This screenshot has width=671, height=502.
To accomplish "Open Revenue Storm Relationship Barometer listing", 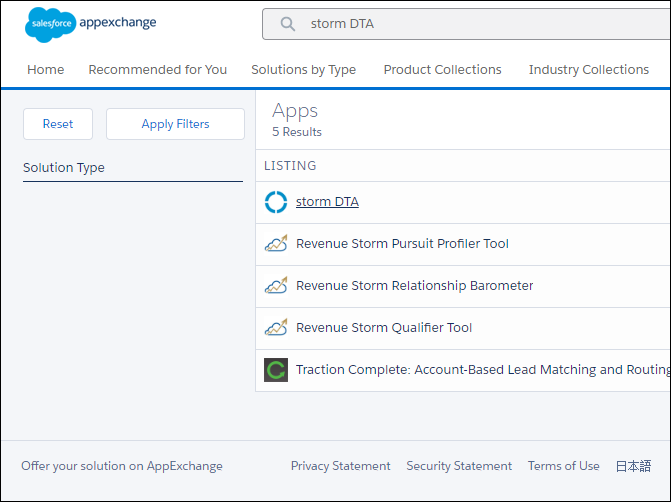I will [414, 285].
